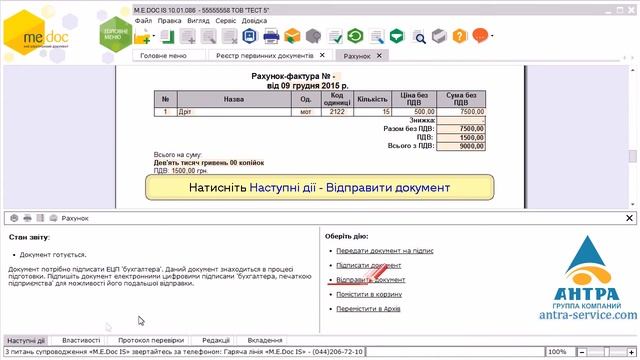Viewport: 640px width, 360px height.
Task: Click fourth icon in Рахунок panel header
Action: pos(53,218)
